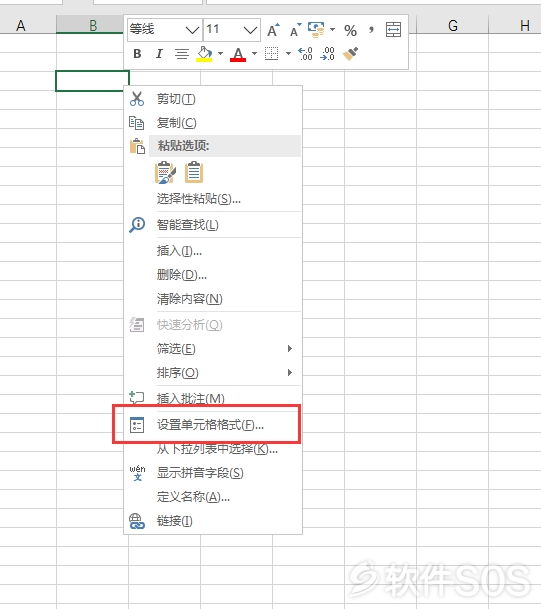Click the Merge and Center icon
Image resolution: width=541 pixels, height=609 pixels.
(x=393, y=30)
